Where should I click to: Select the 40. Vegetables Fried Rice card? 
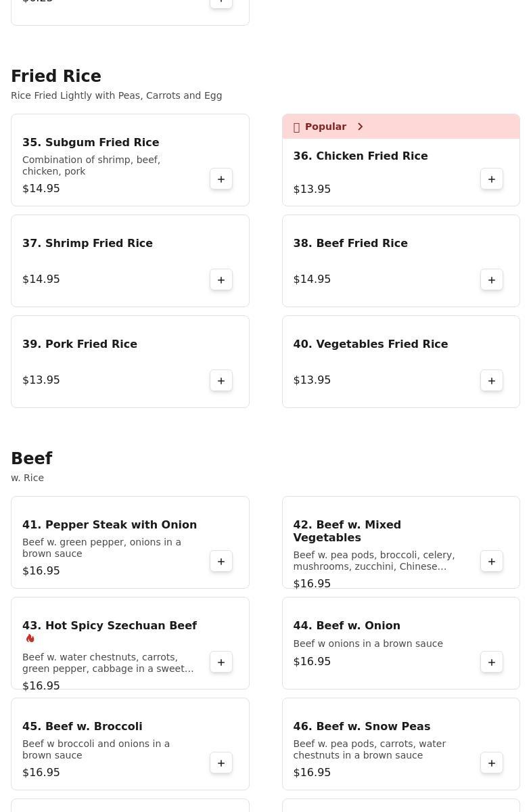coord(401,362)
